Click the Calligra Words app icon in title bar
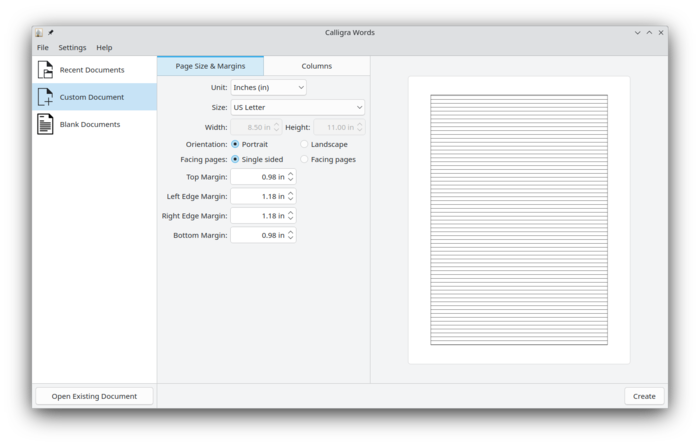 [39, 33]
